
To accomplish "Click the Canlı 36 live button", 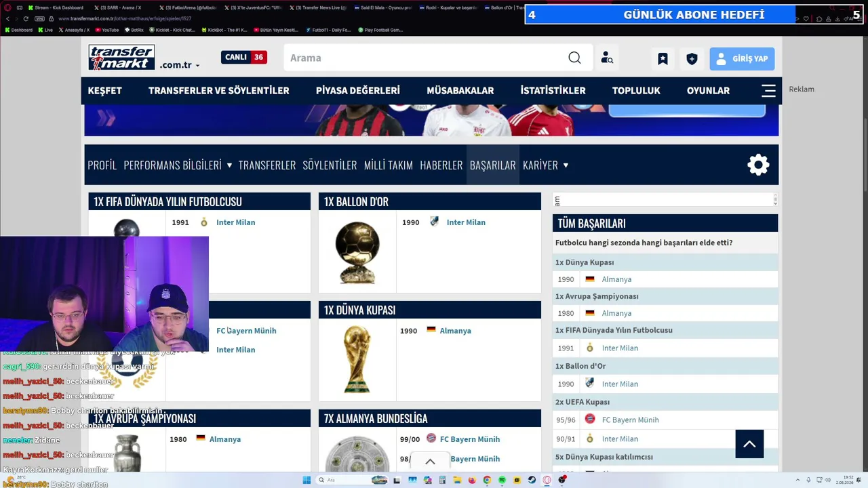I will (244, 58).
